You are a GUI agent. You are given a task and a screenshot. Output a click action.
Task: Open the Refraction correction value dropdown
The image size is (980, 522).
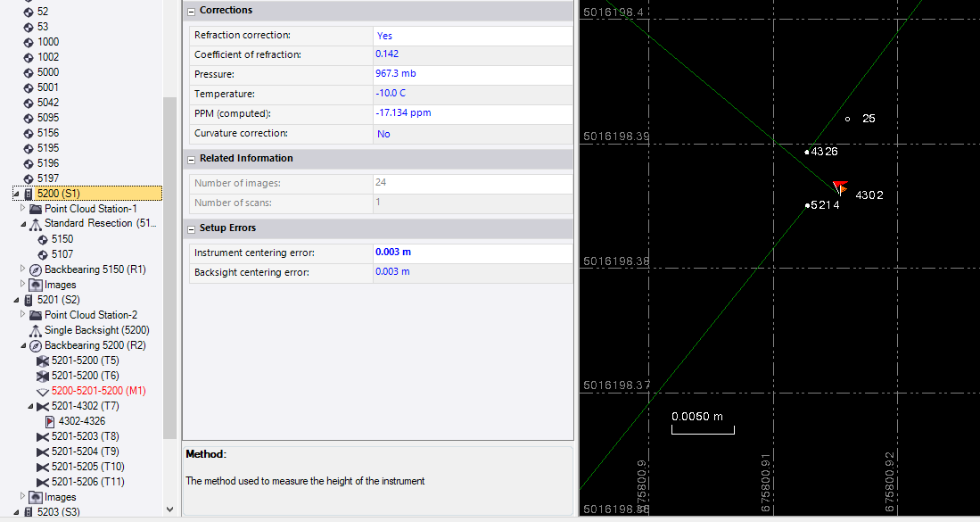(x=473, y=36)
